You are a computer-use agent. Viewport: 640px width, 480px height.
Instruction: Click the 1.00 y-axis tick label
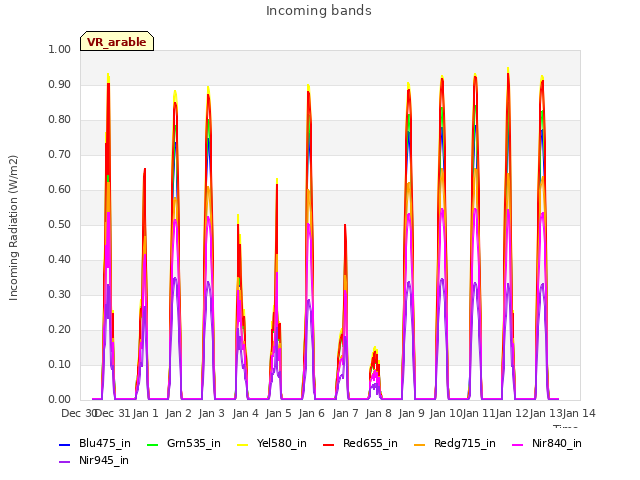click(x=60, y=49)
